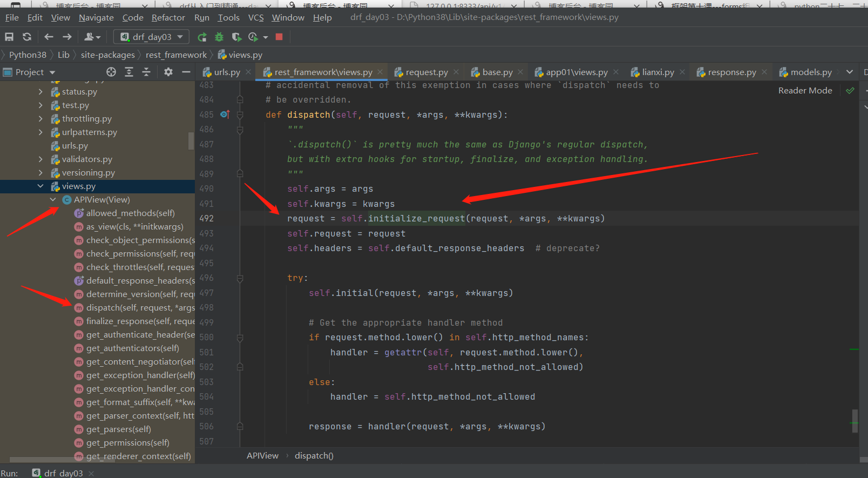Image resolution: width=868 pixels, height=478 pixels.
Task: Expand the throttling.py tree node
Action: tap(40, 119)
